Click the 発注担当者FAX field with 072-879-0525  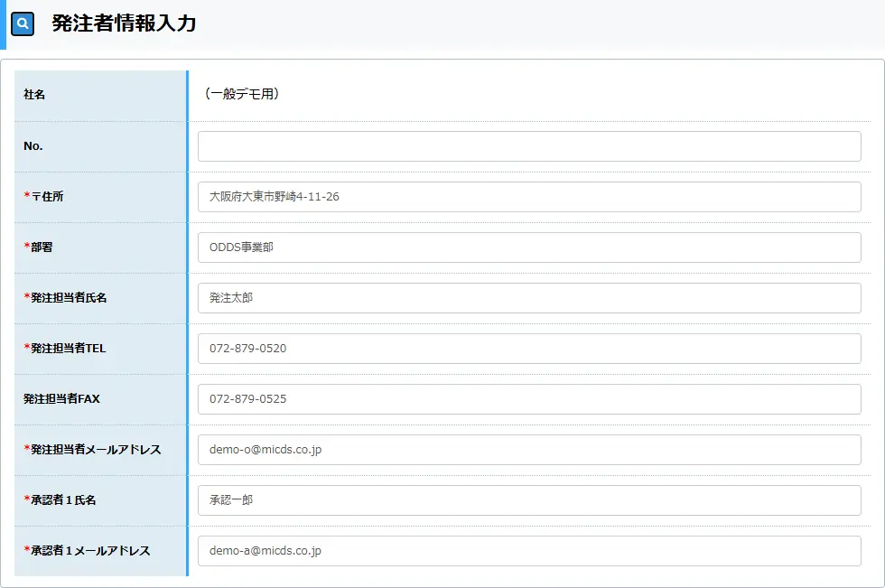(x=528, y=399)
